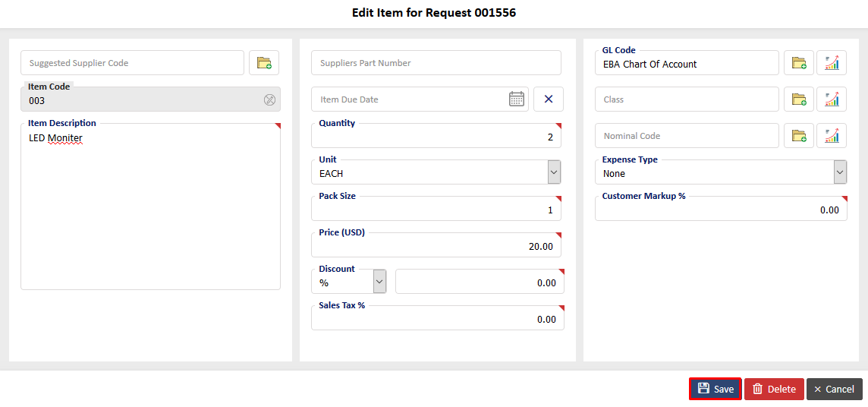Focus the Class input field
Viewport: 868px width, 407px height.
point(687,99)
